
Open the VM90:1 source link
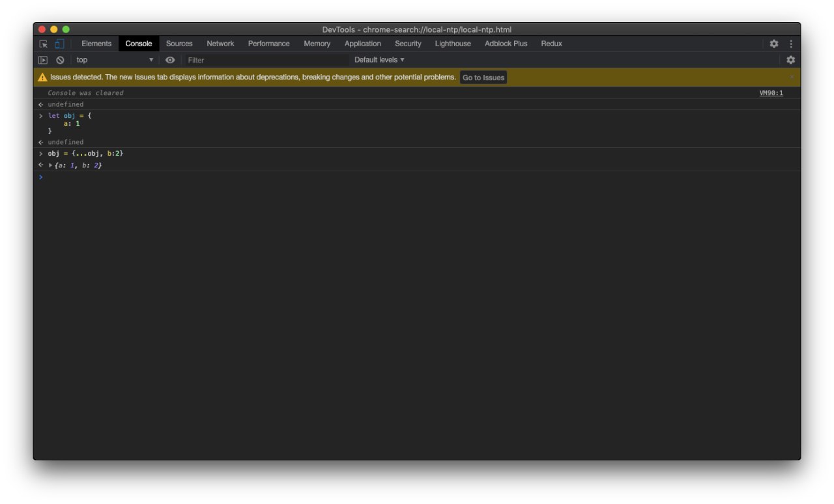[x=771, y=93]
